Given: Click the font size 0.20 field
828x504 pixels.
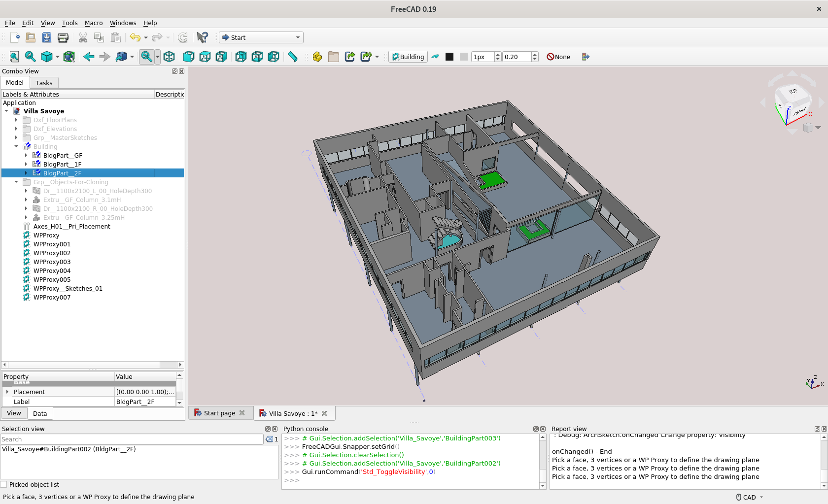Looking at the screenshot, I should pos(517,57).
